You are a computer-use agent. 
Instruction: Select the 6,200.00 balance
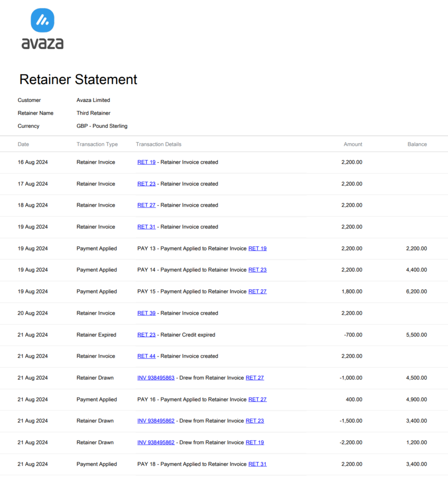[416, 291]
